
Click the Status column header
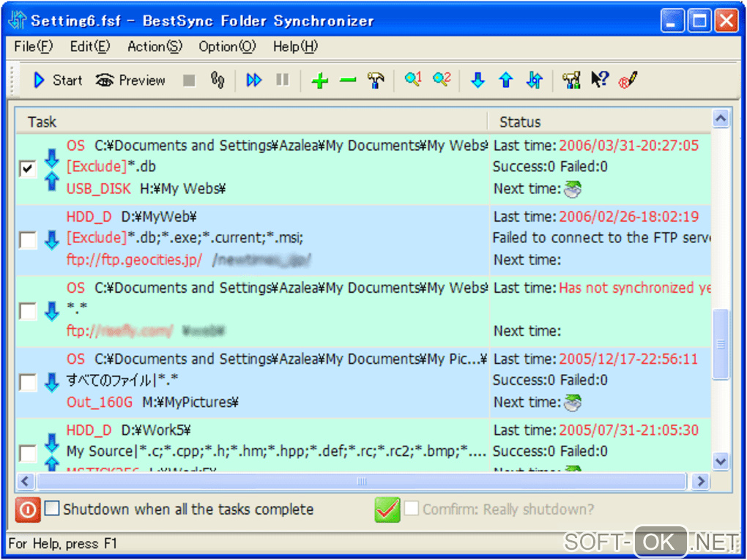pyautogui.click(x=599, y=122)
